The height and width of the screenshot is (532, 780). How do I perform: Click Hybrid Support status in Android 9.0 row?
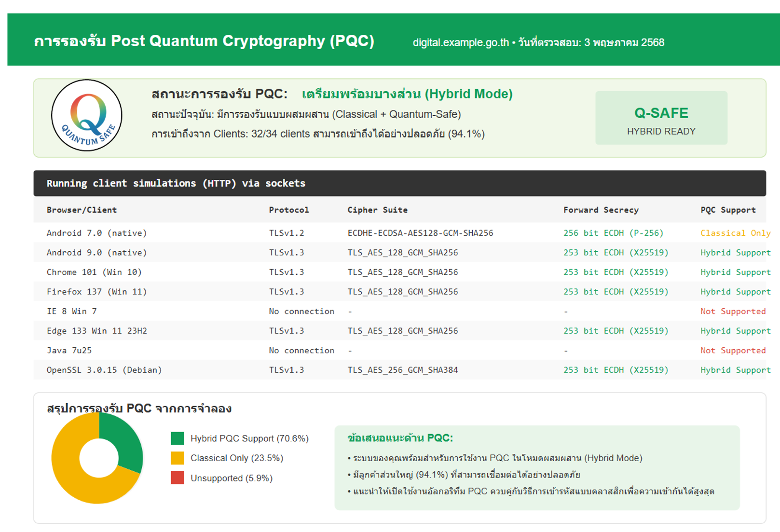[x=735, y=252]
